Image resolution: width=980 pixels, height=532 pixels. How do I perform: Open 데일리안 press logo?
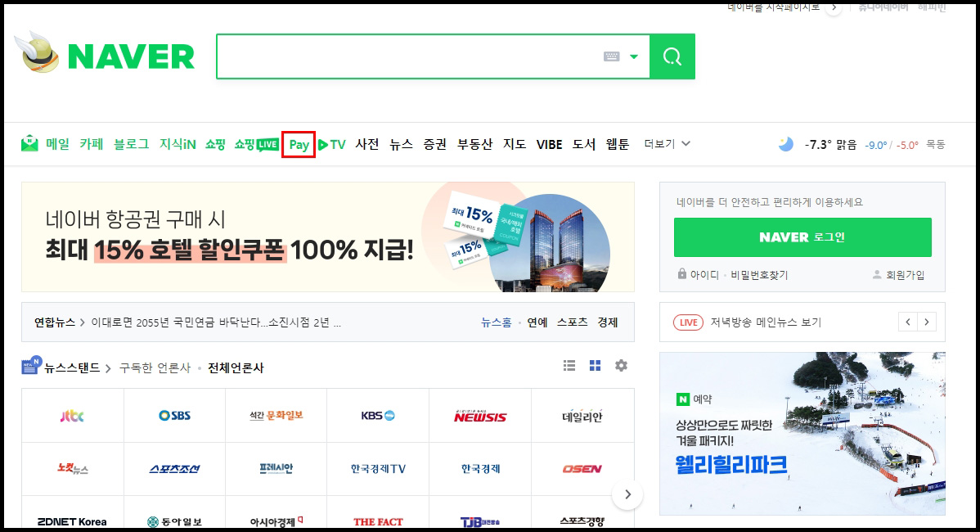(582, 416)
